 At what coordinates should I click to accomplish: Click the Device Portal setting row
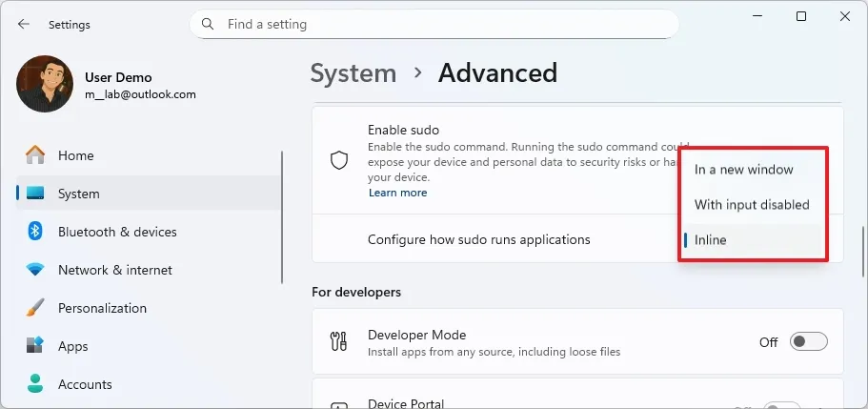[577, 394]
